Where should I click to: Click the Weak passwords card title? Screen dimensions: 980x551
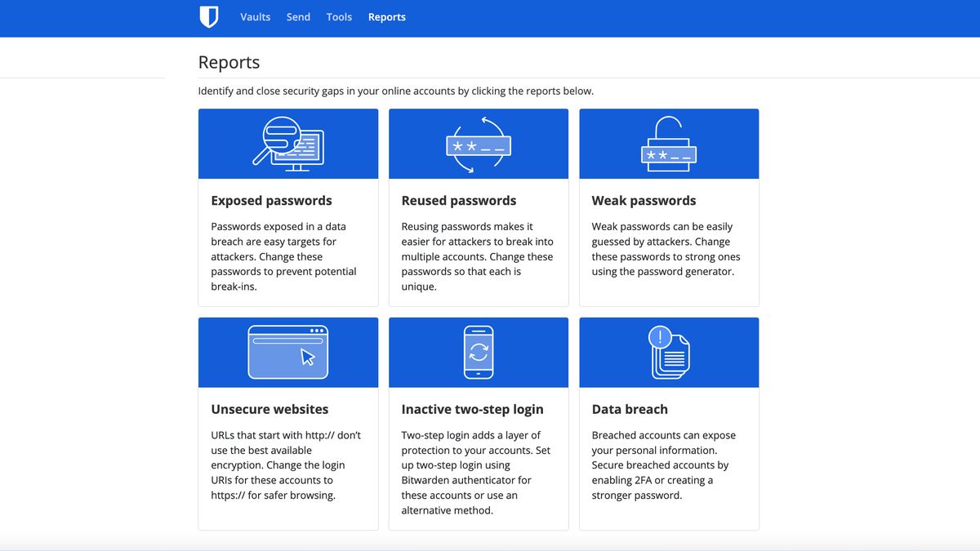click(644, 200)
